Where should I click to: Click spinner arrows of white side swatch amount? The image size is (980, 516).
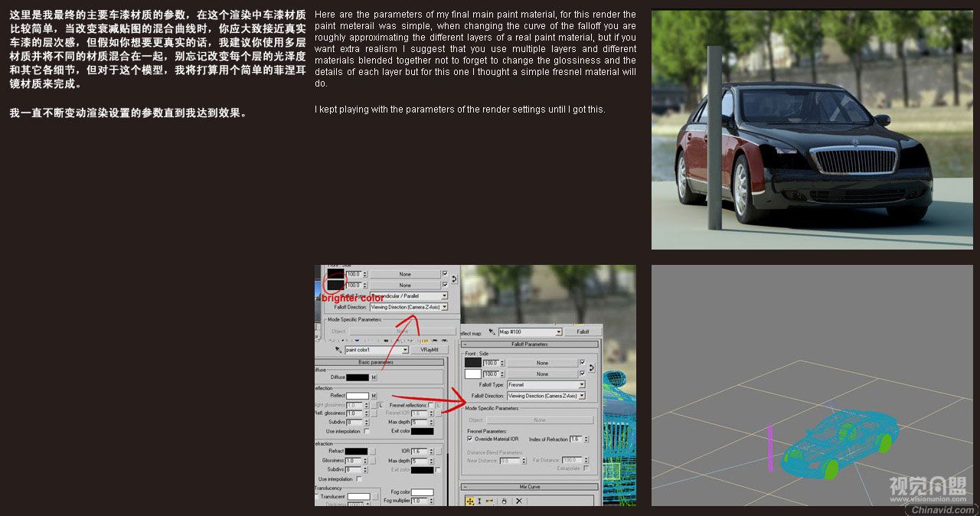click(502, 374)
